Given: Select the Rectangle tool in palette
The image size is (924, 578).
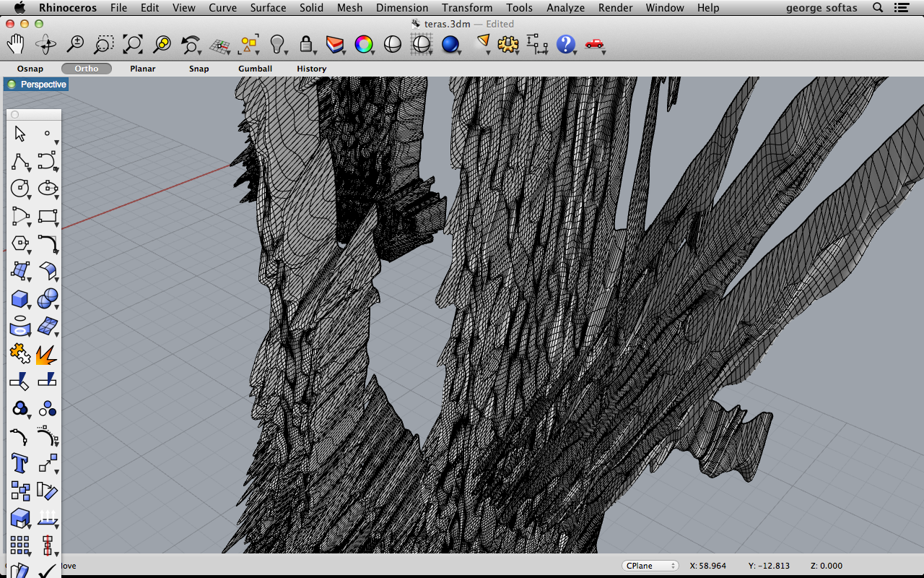Looking at the screenshot, I should point(48,216).
